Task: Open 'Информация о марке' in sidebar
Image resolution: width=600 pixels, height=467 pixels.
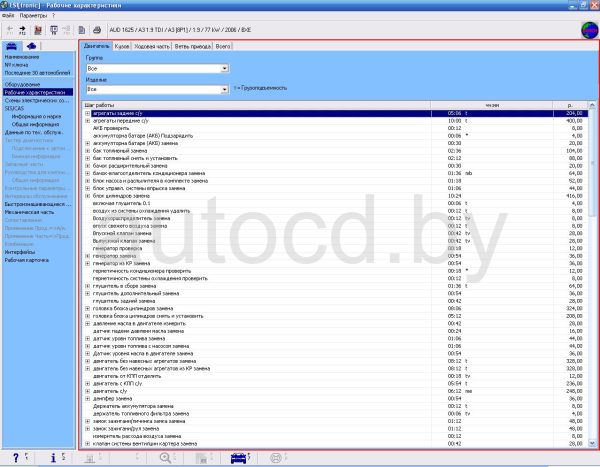Action: [36, 116]
